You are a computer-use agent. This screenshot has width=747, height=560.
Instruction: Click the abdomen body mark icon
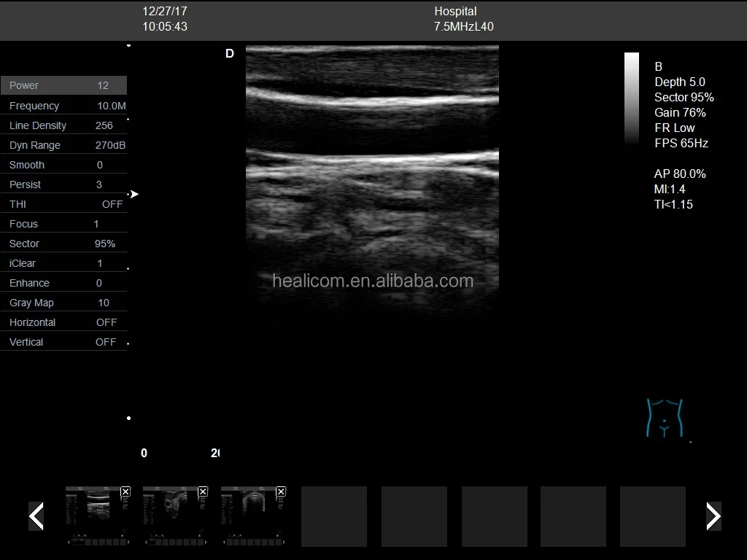click(665, 418)
